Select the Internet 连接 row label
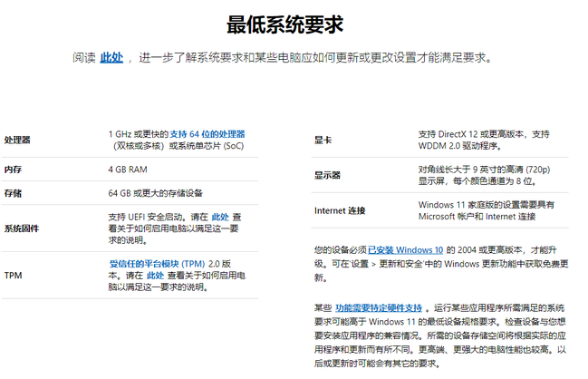 pyautogui.click(x=340, y=210)
